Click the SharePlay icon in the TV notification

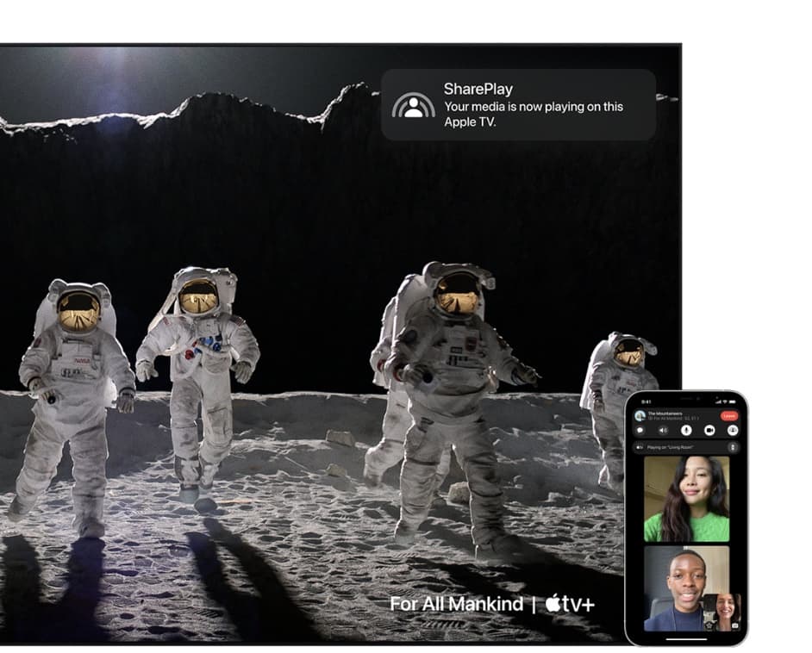click(413, 105)
